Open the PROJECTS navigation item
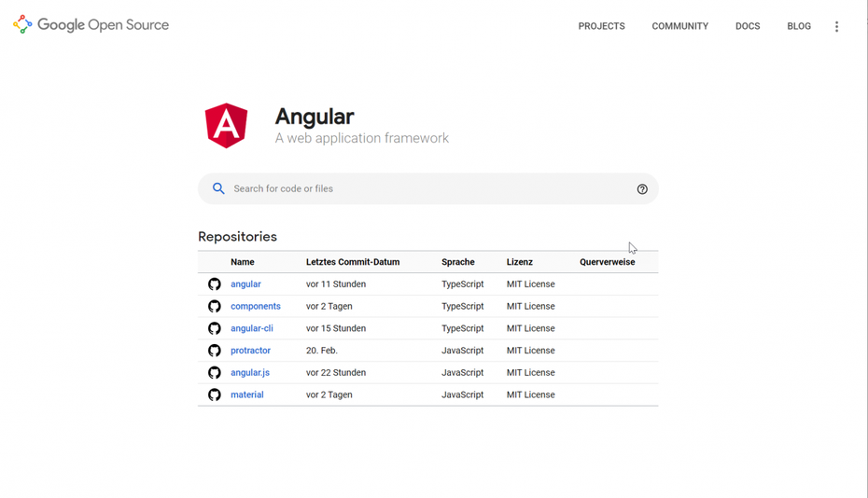868x498 pixels. pyautogui.click(x=601, y=26)
